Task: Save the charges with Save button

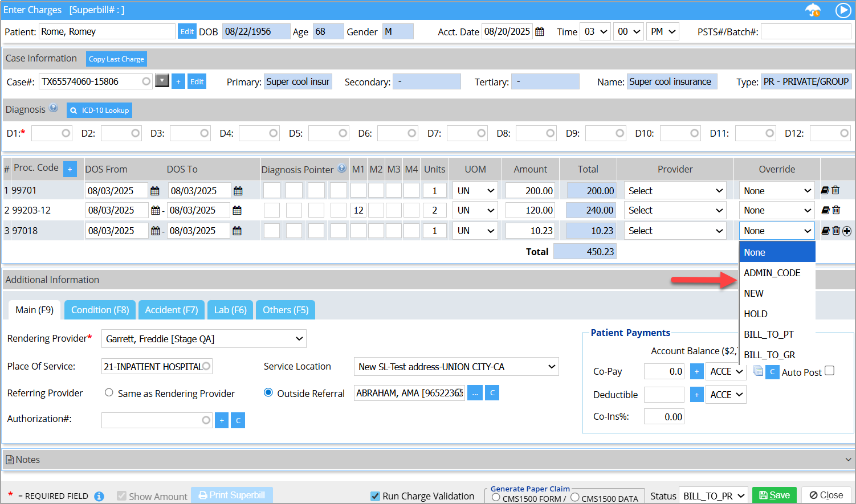Action: point(774,495)
